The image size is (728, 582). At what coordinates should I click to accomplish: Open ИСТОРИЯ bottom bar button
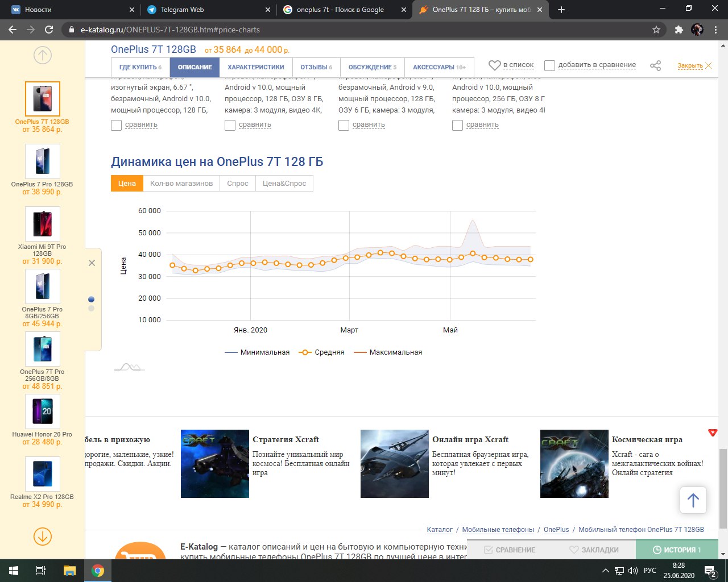coord(677,550)
